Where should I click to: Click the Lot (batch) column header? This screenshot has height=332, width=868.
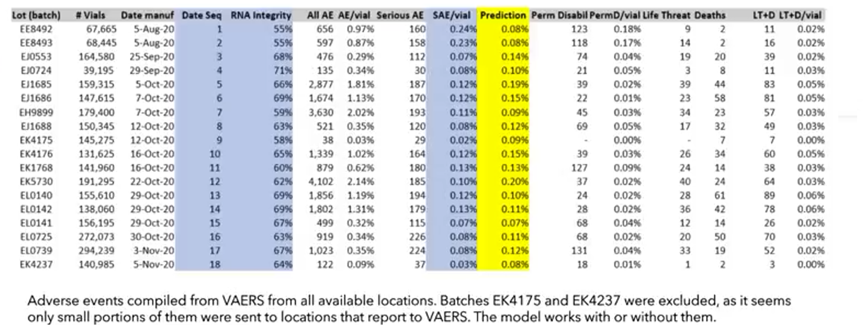[x=36, y=15]
